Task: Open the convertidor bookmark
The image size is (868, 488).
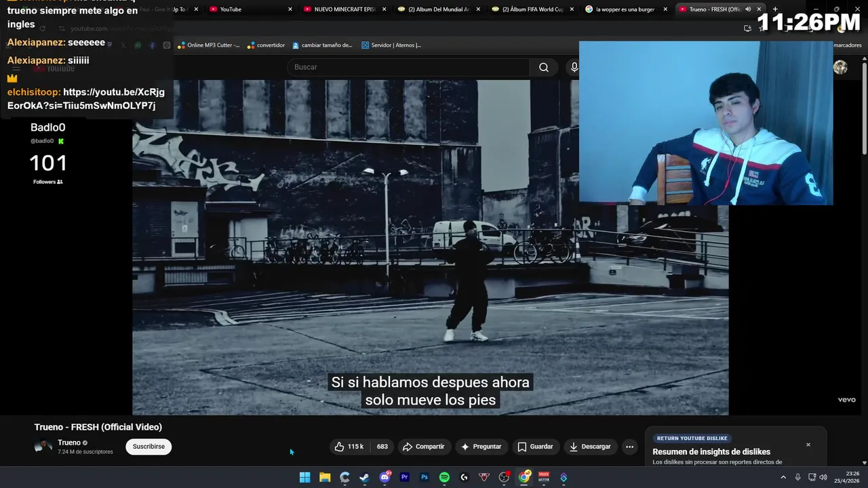Action: point(266,45)
